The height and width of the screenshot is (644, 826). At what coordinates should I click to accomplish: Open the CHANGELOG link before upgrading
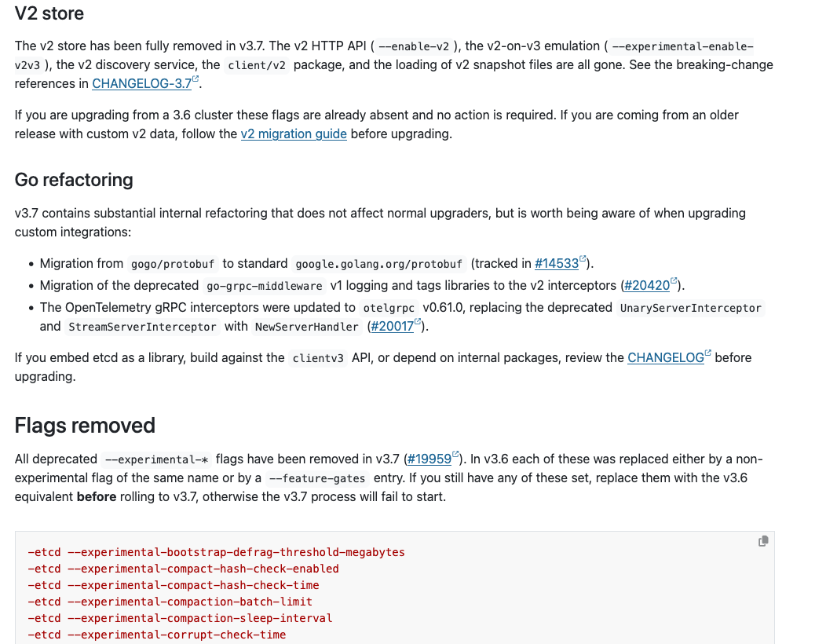click(665, 358)
